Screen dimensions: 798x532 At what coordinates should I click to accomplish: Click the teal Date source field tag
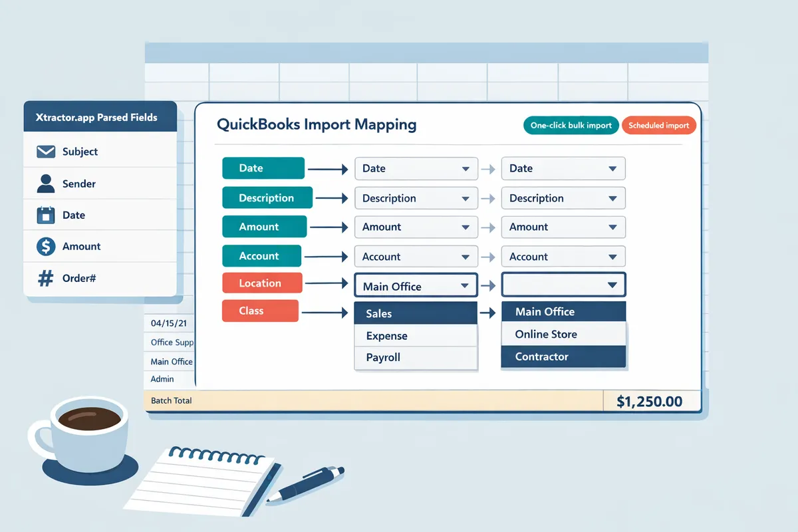point(263,168)
